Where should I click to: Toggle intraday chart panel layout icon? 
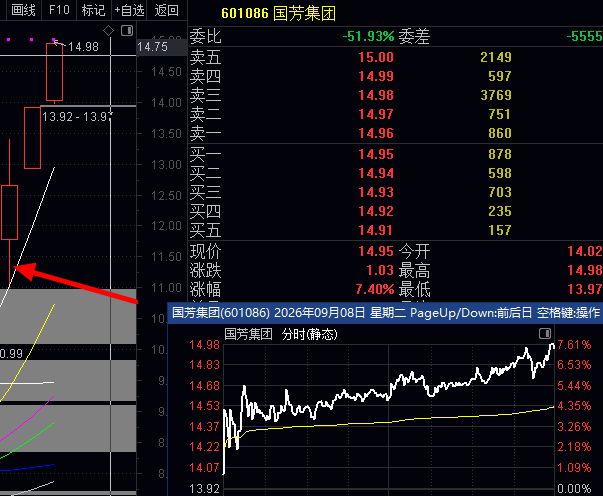(x=545, y=333)
